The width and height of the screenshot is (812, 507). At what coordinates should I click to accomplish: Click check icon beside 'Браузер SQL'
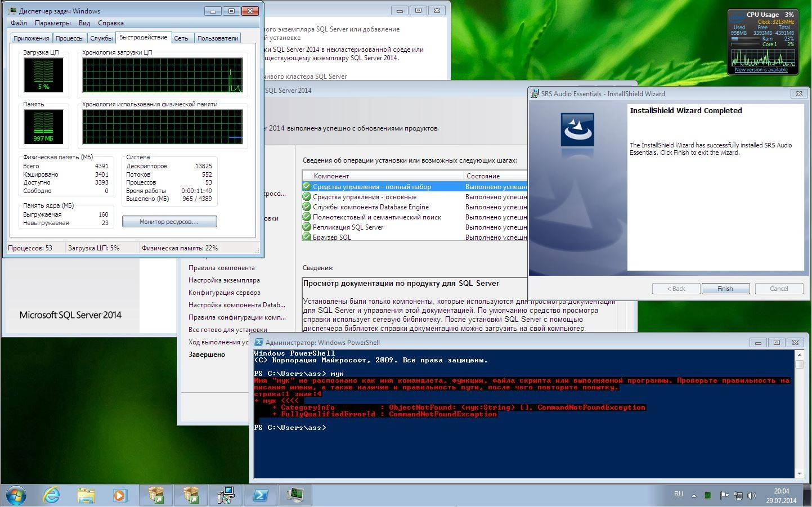point(307,237)
